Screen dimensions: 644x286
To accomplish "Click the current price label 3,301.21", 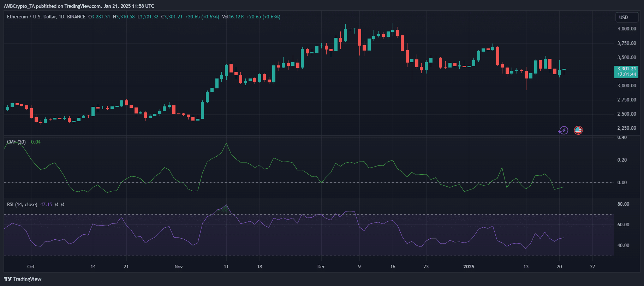I will pos(627,69).
